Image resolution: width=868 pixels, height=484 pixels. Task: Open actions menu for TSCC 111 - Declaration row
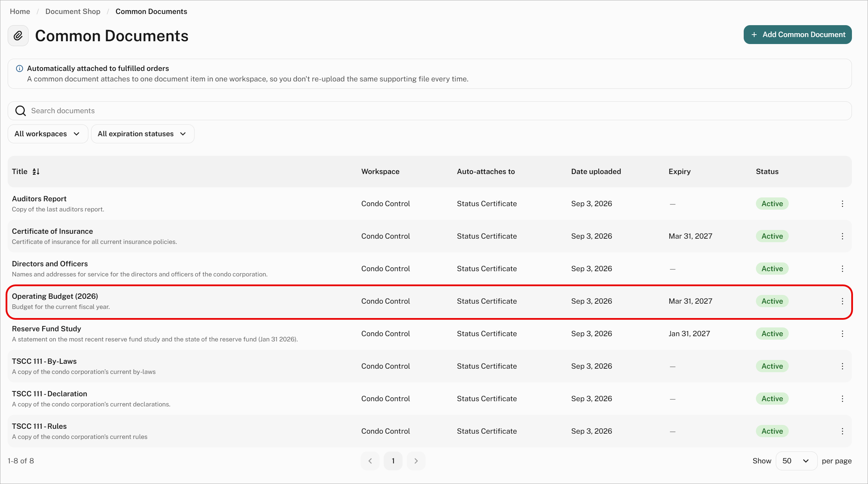pos(842,399)
